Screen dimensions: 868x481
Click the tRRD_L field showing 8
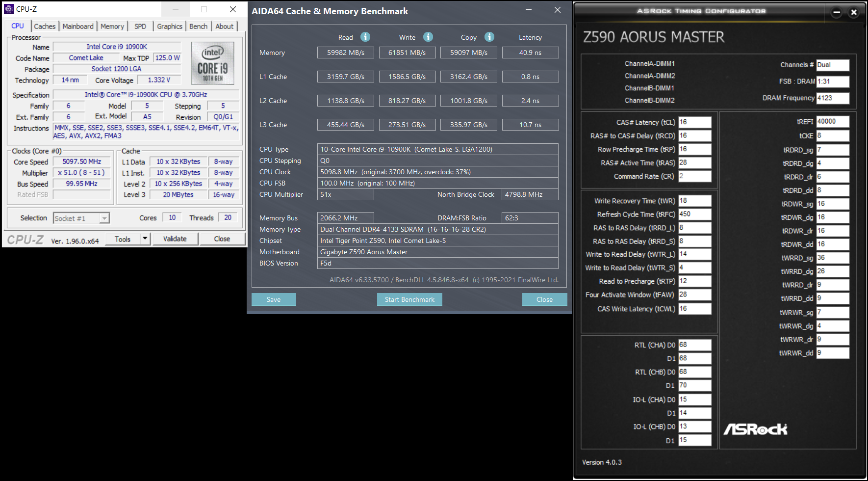(695, 228)
